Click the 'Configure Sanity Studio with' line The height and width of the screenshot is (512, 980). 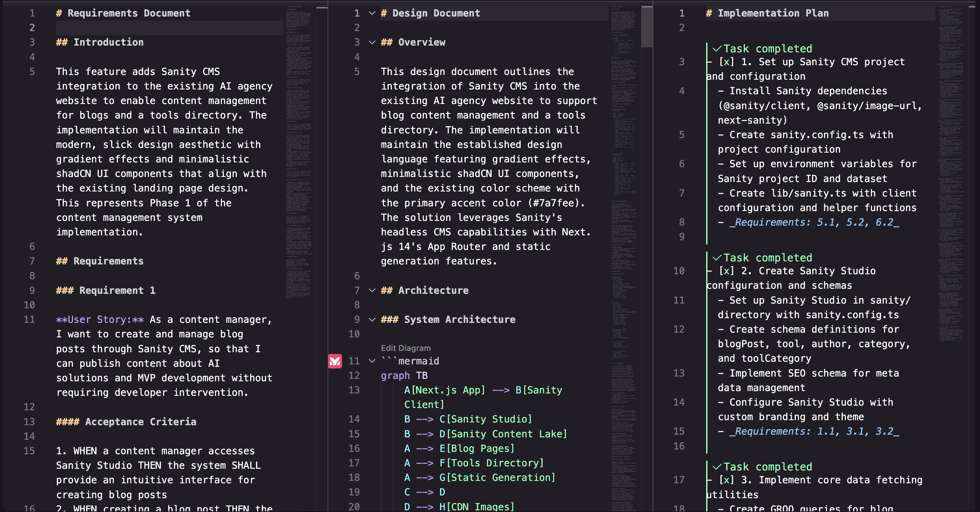[x=806, y=403]
